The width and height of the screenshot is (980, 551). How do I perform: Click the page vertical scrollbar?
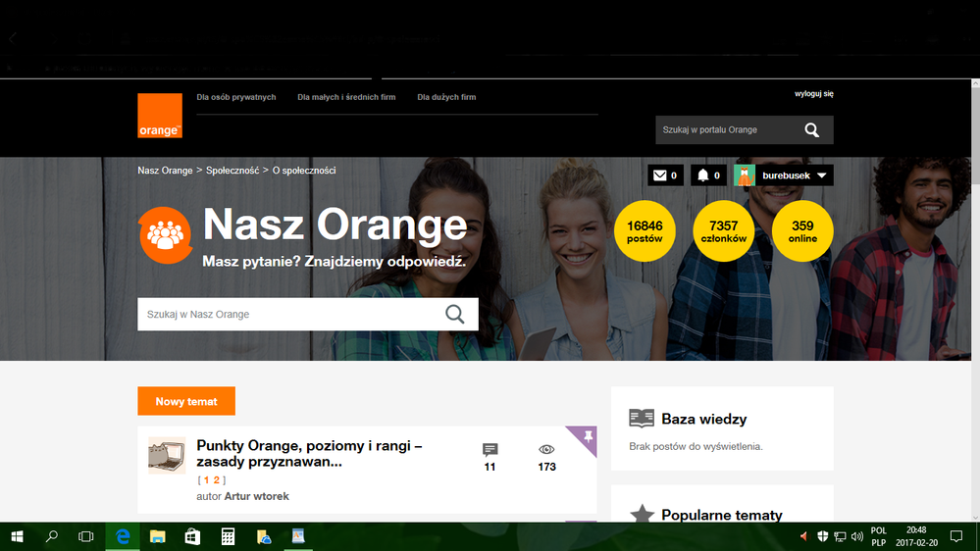coord(975,300)
